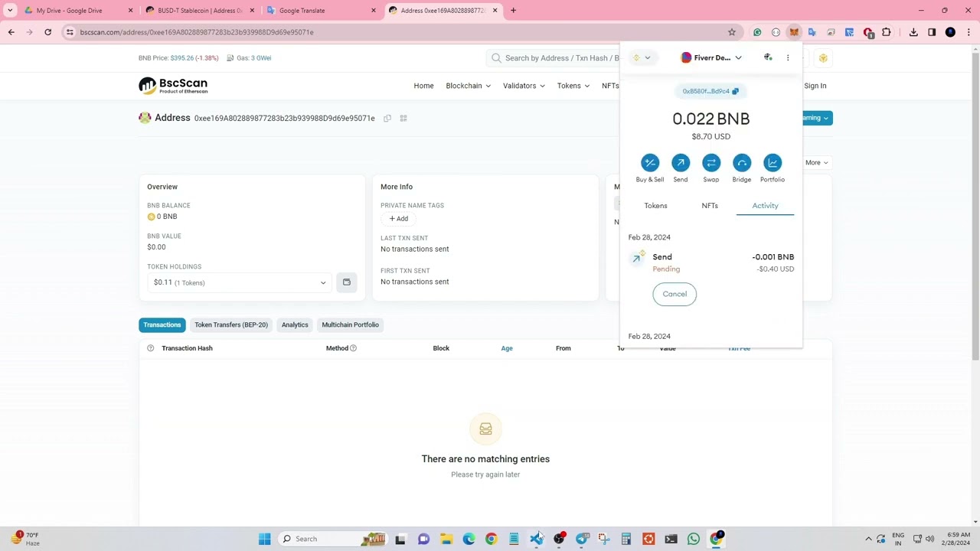Viewport: 980px width, 551px height.
Task: Open tab search dropdown arrow
Action: [x=10, y=11]
